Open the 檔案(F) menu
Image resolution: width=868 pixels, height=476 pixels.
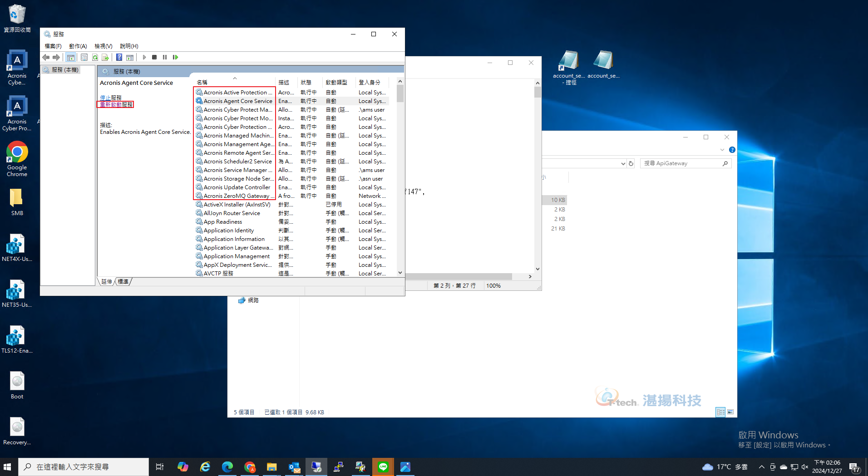click(x=53, y=46)
